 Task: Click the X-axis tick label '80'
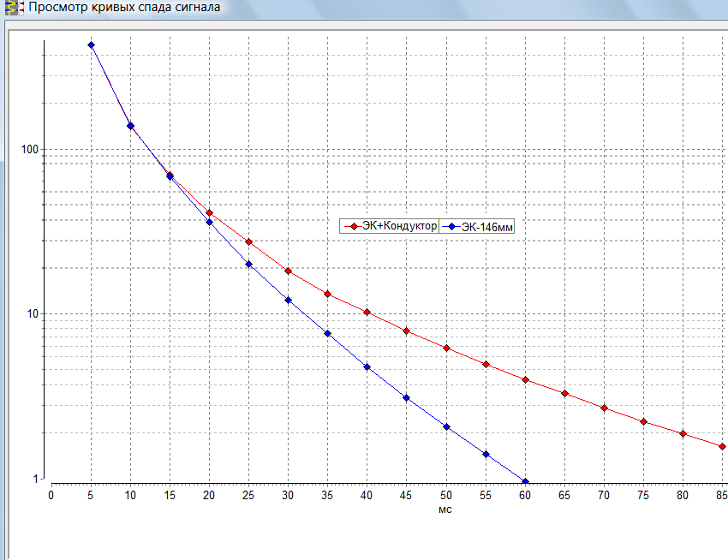click(683, 496)
